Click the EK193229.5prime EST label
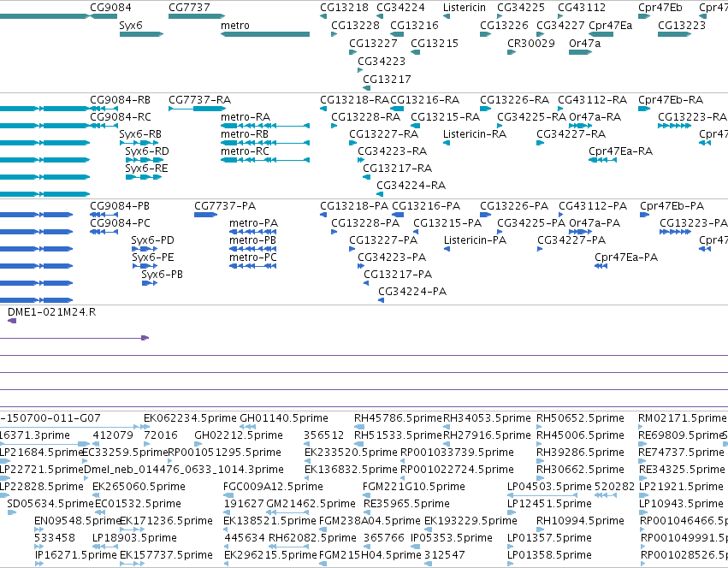Screen dimensions: 728x568 (471, 521)
